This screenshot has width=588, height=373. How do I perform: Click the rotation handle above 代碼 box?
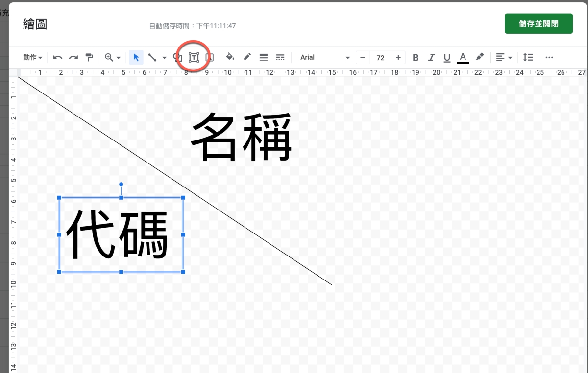(121, 185)
